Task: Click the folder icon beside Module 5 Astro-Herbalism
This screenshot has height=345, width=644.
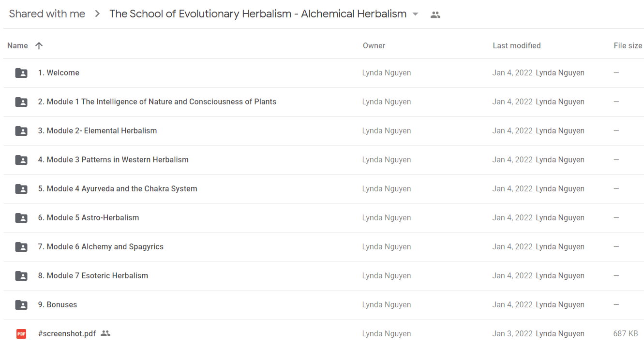Action: [x=21, y=218]
